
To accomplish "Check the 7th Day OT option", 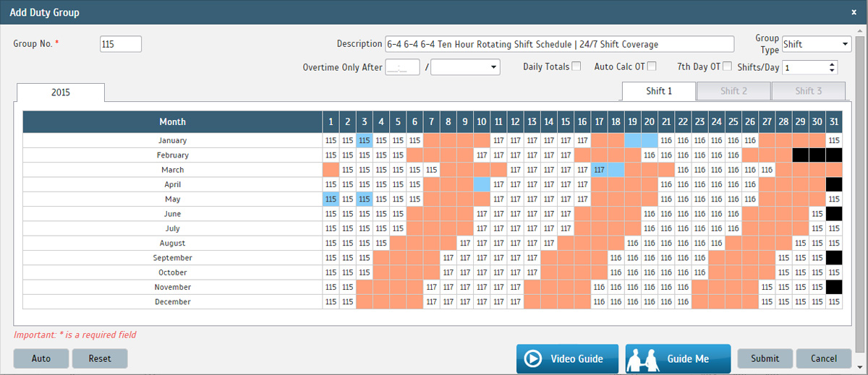I will (x=727, y=66).
